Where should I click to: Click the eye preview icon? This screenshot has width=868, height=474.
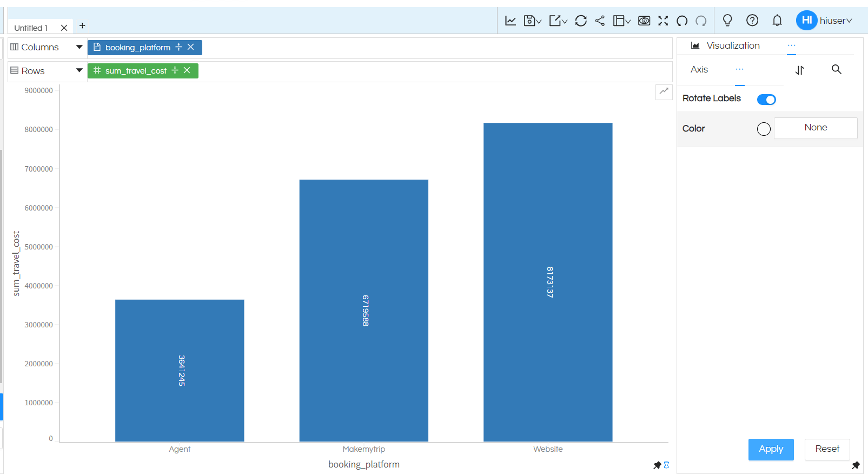[644, 21]
